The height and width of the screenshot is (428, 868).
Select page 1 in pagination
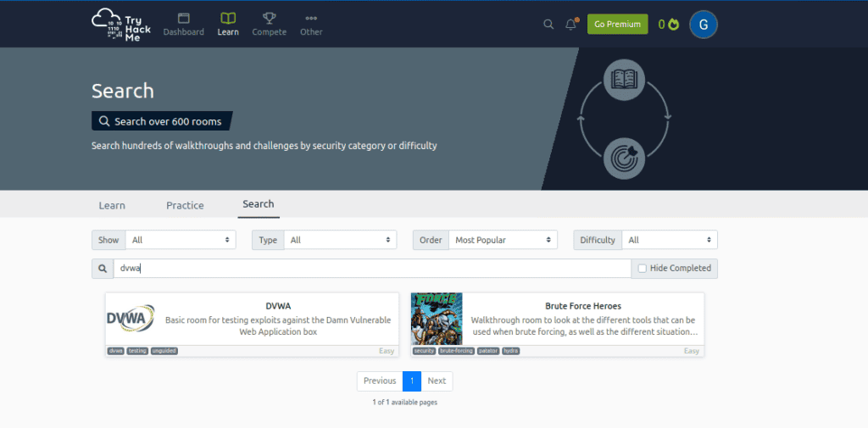point(412,381)
